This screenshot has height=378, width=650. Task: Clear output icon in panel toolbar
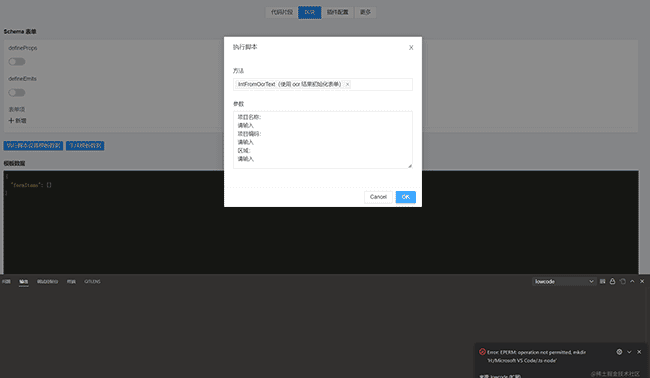tap(622, 281)
